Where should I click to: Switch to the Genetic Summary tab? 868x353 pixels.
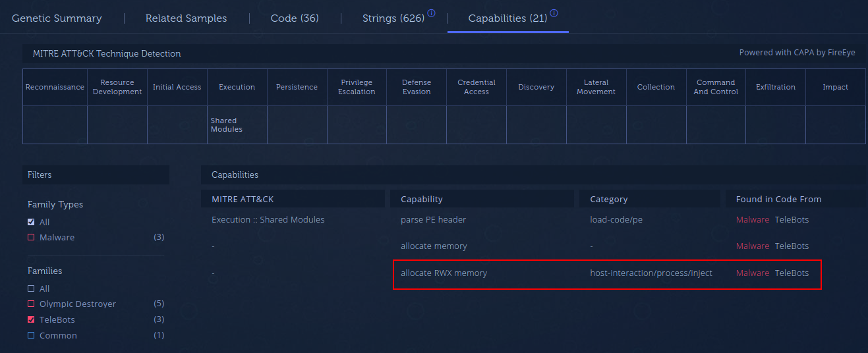(57, 18)
